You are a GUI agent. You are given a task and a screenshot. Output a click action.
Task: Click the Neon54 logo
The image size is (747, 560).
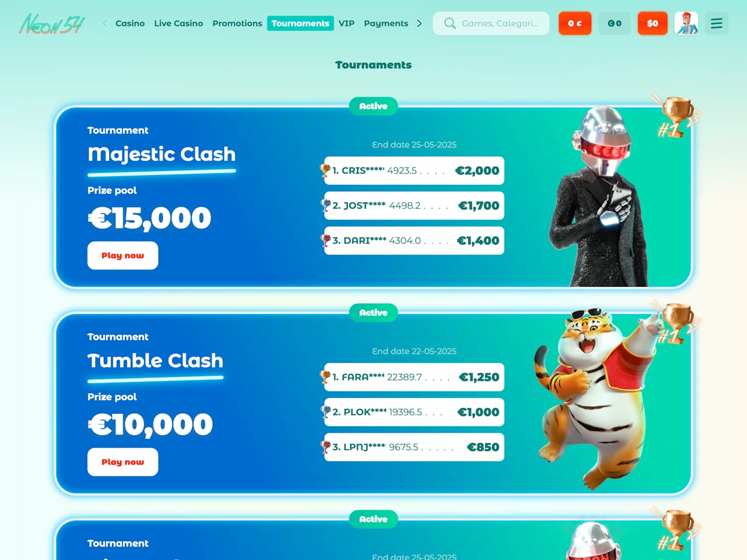pos(52,24)
